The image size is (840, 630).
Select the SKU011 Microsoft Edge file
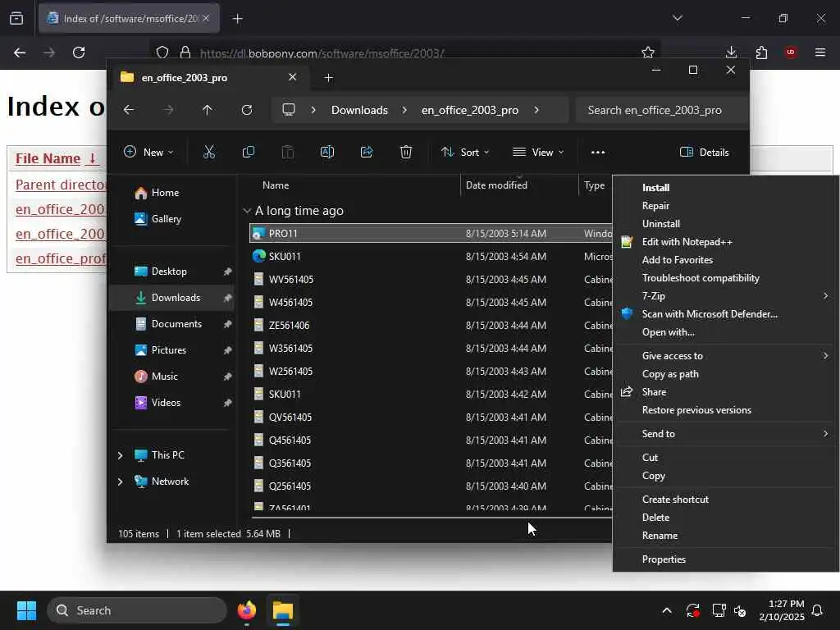tap(431, 257)
